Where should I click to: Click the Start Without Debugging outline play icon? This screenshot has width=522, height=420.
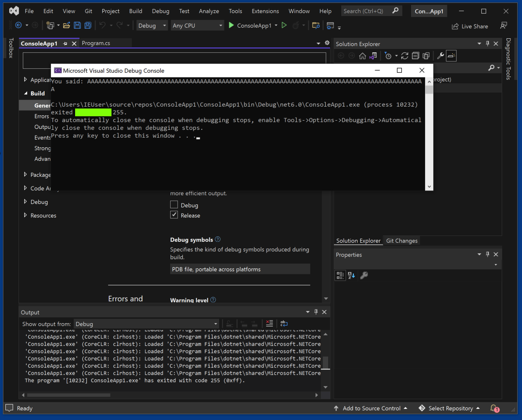(x=284, y=25)
